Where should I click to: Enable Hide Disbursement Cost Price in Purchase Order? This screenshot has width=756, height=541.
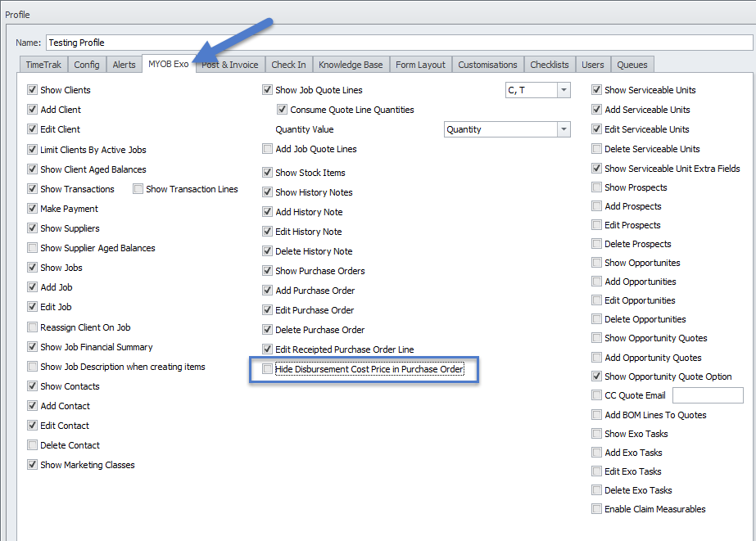268,370
